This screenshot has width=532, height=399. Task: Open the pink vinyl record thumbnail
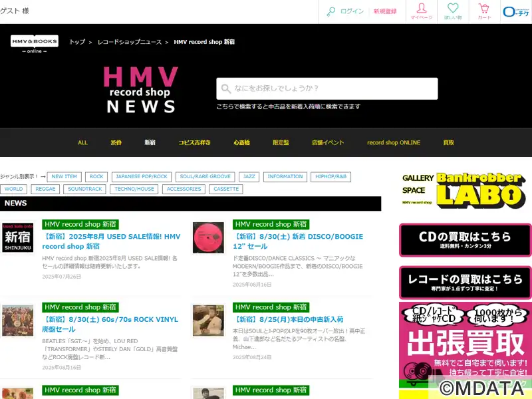tap(208, 237)
